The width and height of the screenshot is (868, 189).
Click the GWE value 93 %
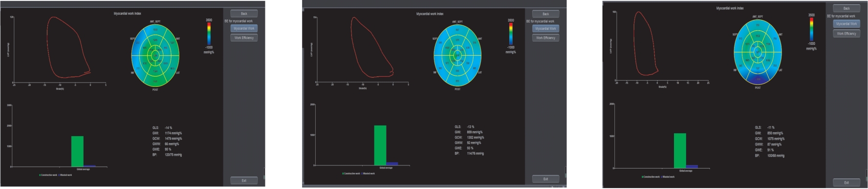470,148
